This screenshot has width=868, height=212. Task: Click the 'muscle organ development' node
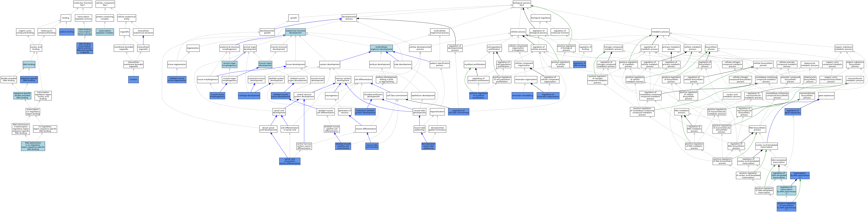point(265,64)
